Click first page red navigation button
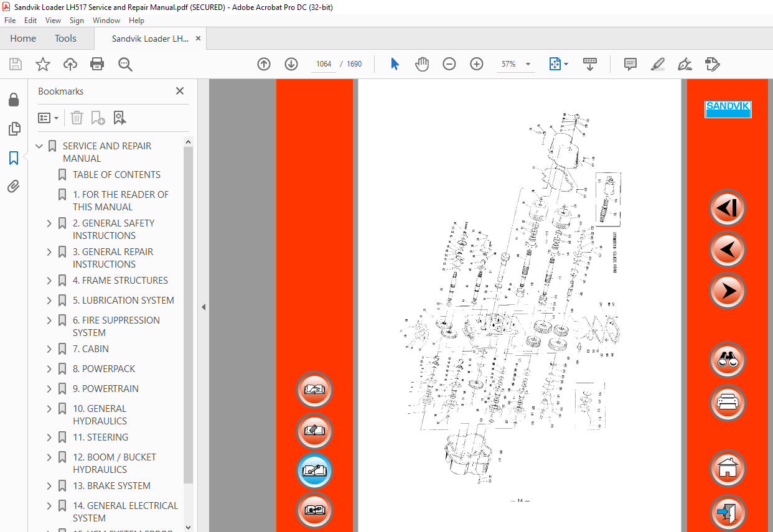773x532 pixels. click(728, 208)
